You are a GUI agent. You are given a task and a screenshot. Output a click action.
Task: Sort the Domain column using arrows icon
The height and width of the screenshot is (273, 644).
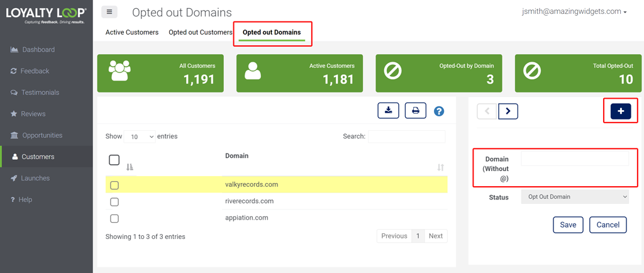pos(440,167)
